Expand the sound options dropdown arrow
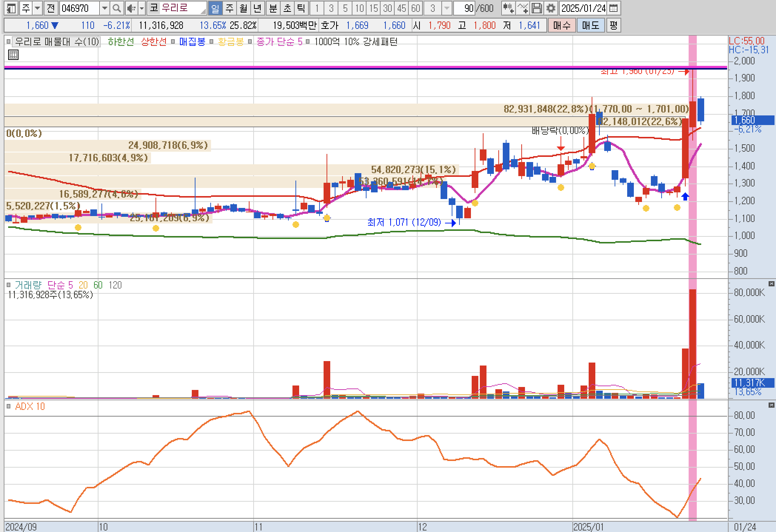 [141, 8]
